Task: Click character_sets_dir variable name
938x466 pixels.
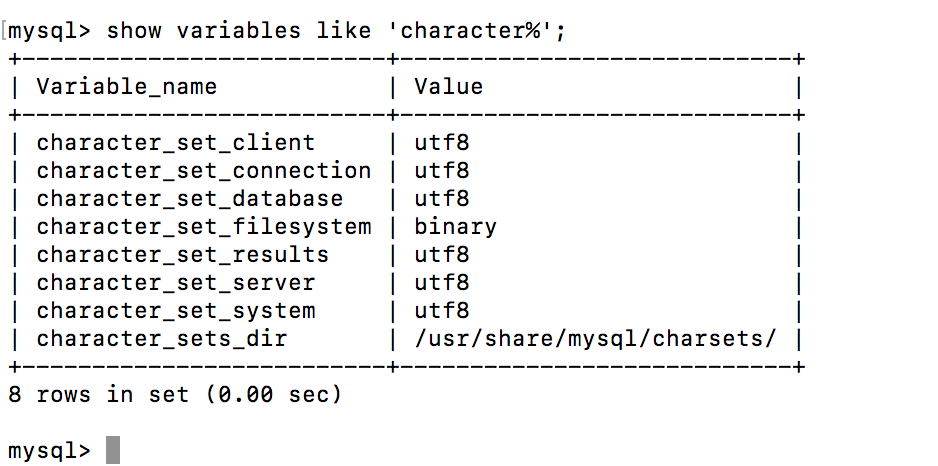Action: pos(161,339)
